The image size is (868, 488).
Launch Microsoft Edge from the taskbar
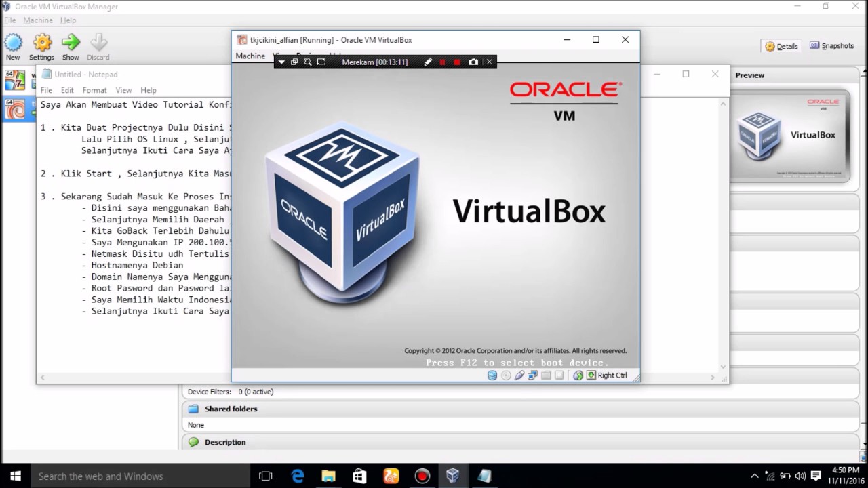298,476
